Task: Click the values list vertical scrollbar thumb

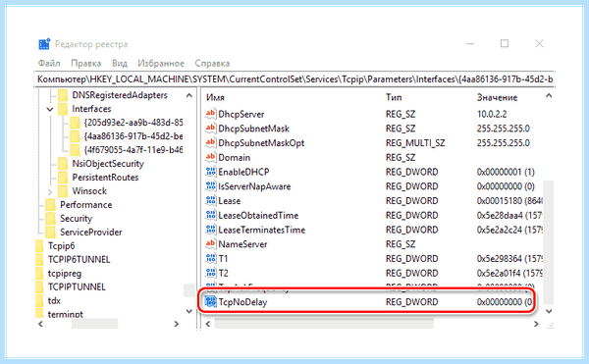Action: click(x=549, y=242)
